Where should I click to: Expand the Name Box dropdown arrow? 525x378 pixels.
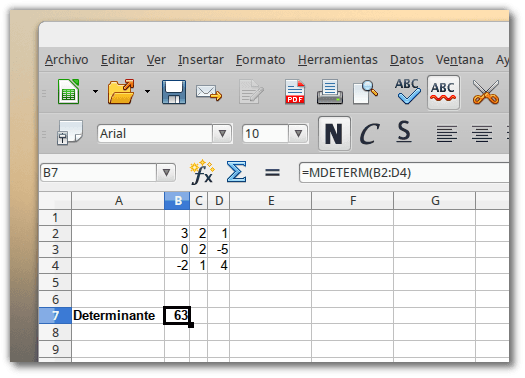point(166,173)
